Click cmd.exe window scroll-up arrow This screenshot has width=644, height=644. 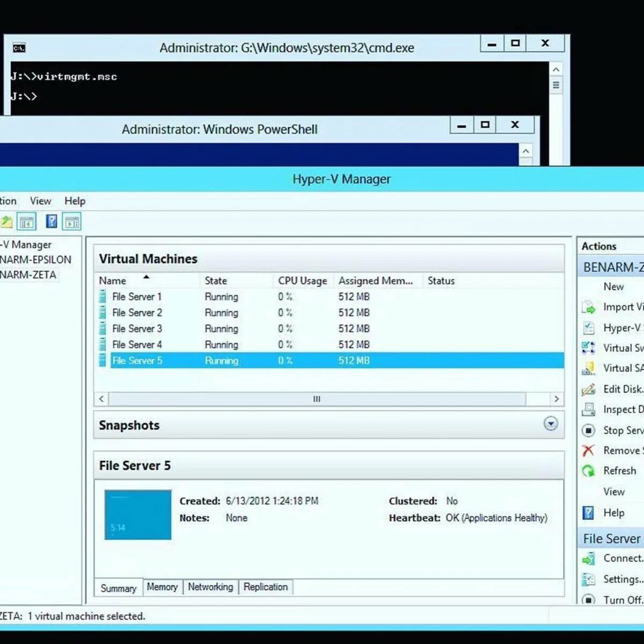coord(556,70)
